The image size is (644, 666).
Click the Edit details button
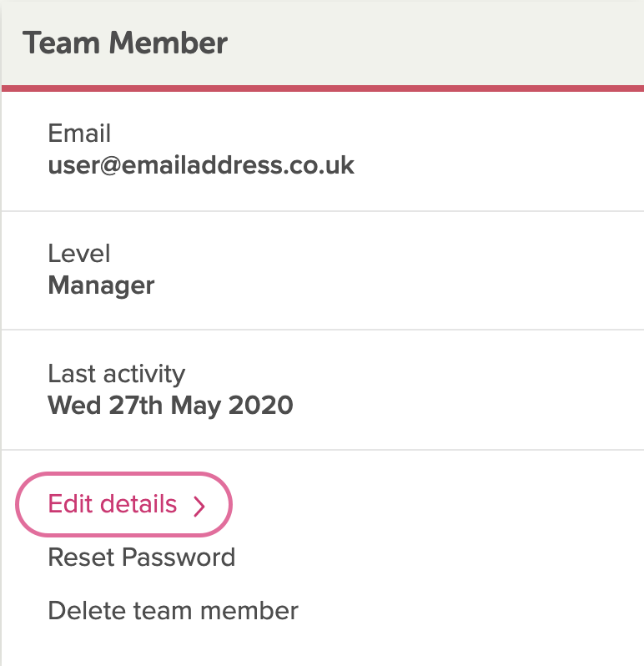(x=124, y=504)
